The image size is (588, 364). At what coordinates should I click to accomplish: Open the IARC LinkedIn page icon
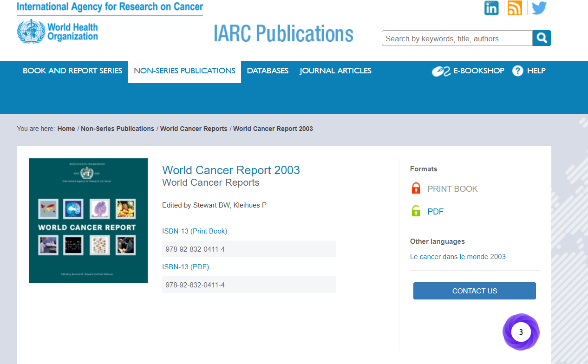point(491,8)
